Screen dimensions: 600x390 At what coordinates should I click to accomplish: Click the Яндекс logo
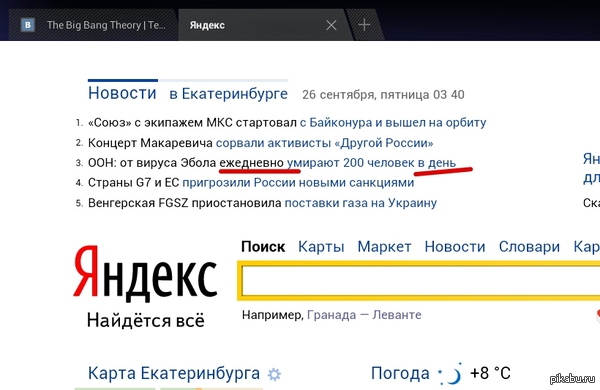click(x=145, y=273)
